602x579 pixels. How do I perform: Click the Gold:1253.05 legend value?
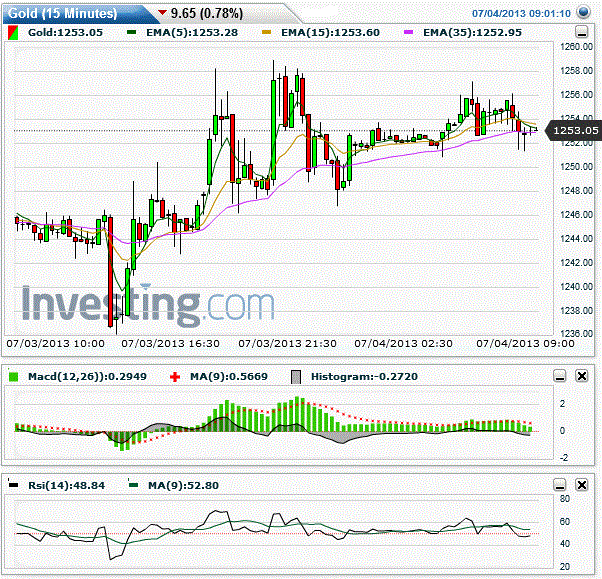pyautogui.click(x=65, y=33)
